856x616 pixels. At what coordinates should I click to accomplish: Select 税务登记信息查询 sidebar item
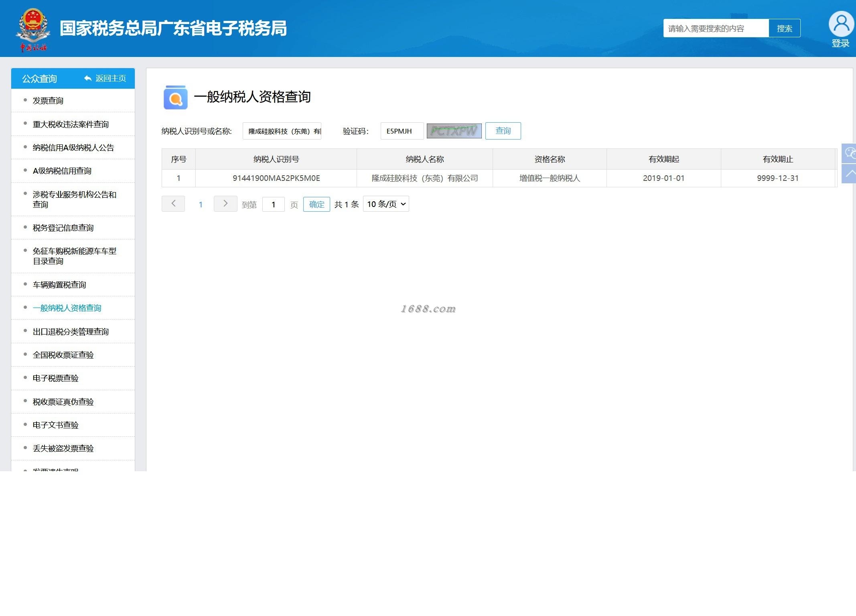tap(63, 228)
